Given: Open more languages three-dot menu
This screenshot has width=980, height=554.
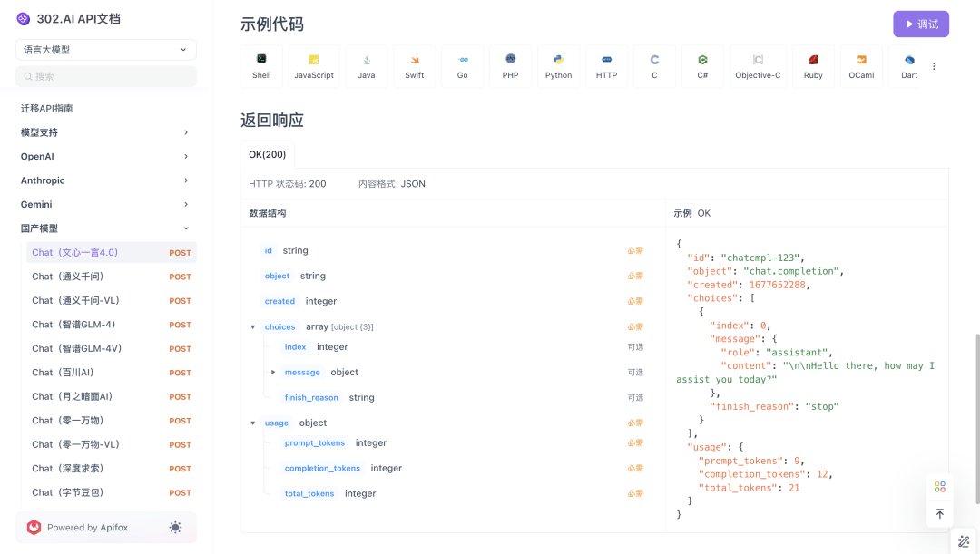Looking at the screenshot, I should coord(934,66).
